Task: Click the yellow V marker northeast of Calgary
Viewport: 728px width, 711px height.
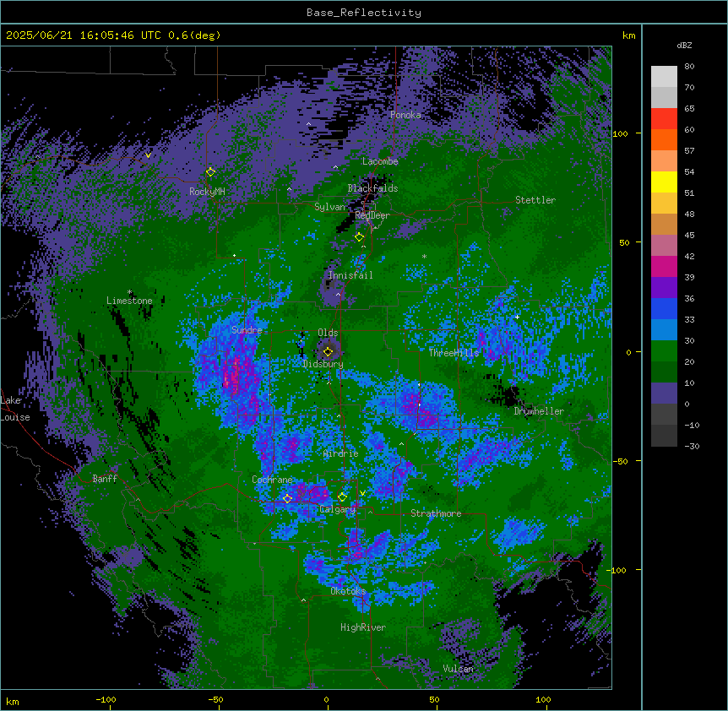Action: click(x=362, y=493)
